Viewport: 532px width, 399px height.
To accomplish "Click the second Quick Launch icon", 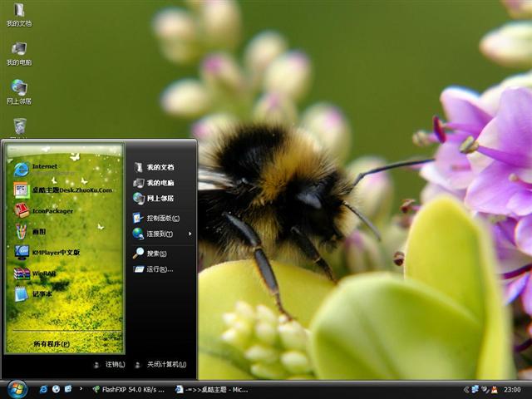I will click(x=56, y=389).
